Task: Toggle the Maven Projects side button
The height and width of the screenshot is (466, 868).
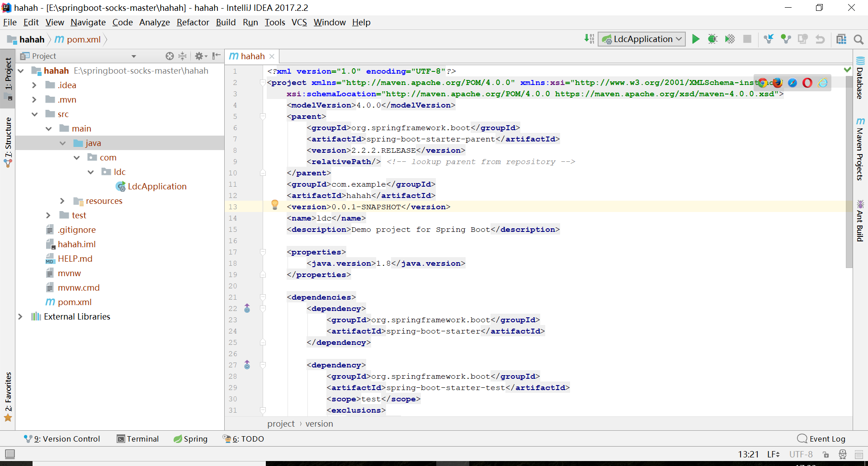Action: click(x=860, y=149)
